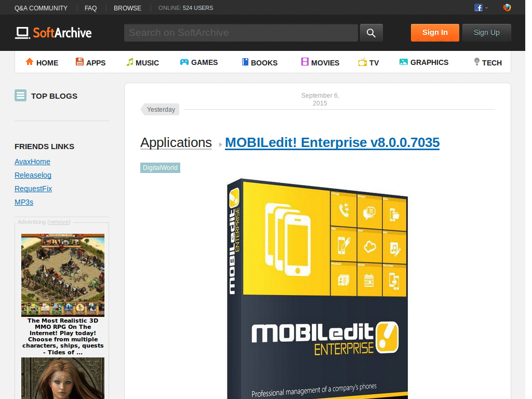Browse the BOOKS category
This screenshot has width=532, height=399.
pos(264,63)
